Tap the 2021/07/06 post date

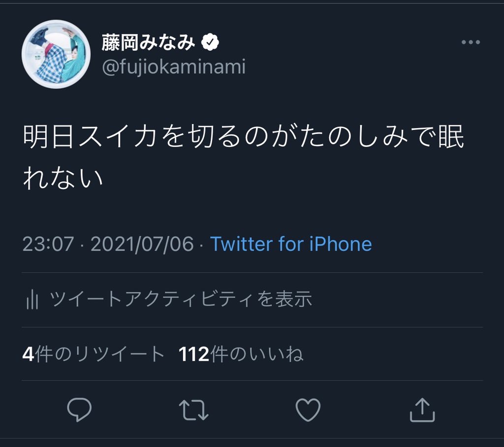coord(142,244)
